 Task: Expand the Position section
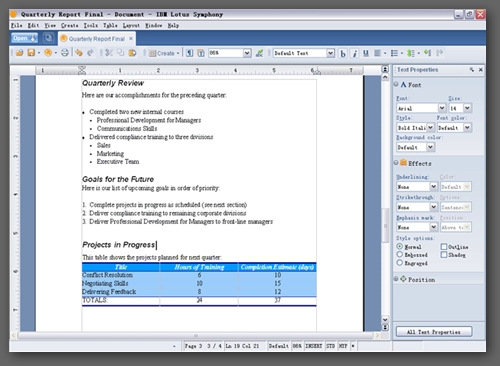pyautogui.click(x=396, y=279)
